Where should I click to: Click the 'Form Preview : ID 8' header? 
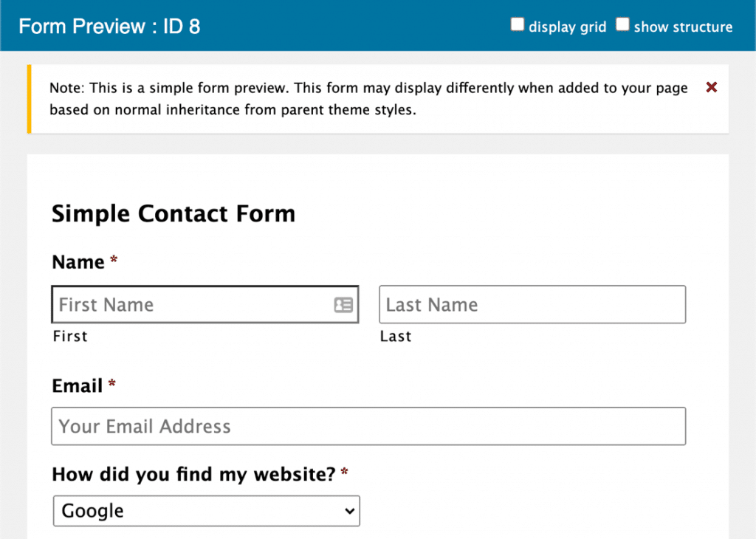[109, 26]
